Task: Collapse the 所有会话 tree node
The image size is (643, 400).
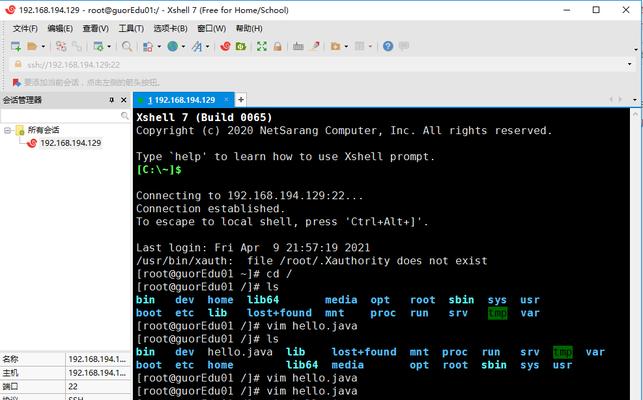Action: pos(7,130)
